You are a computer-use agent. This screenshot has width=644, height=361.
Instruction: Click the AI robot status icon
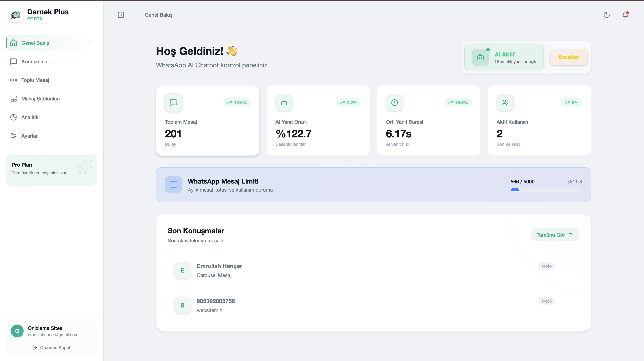coord(480,57)
